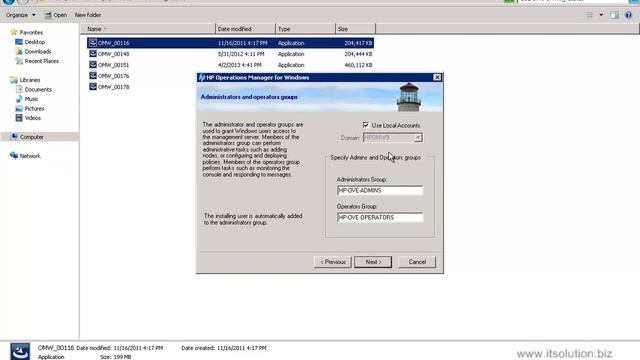
Task: Toggle the preview pane icon
Action: (x=614, y=15)
